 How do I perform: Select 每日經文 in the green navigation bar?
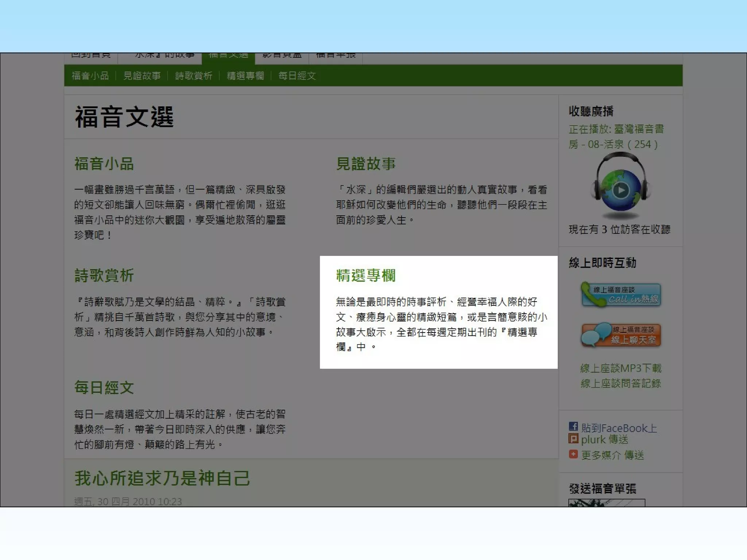[297, 75]
